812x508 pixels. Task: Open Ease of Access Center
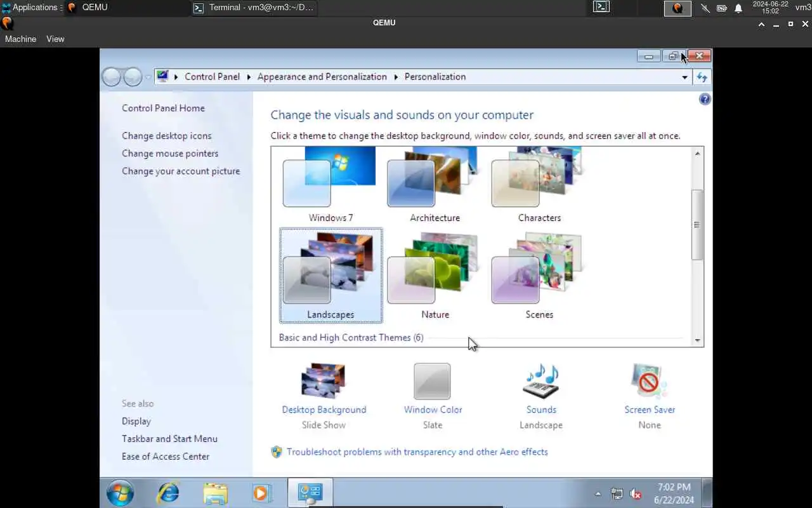166,457
